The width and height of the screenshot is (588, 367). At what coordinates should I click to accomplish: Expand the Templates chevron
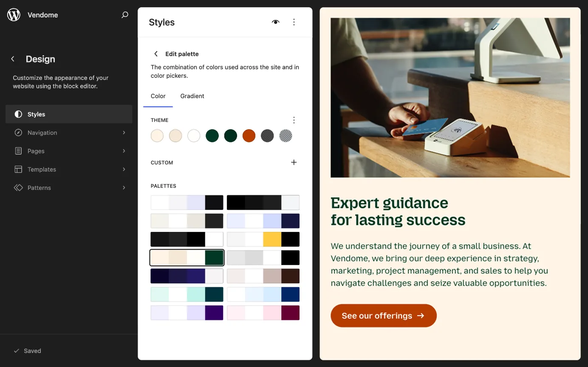(124, 169)
